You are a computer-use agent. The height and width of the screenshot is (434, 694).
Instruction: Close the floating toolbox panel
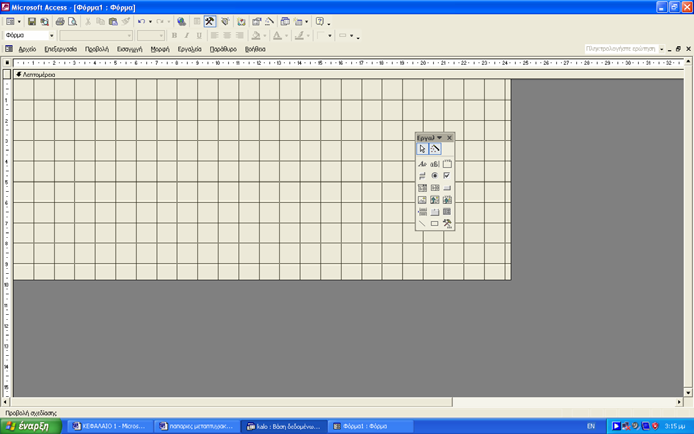(449, 138)
